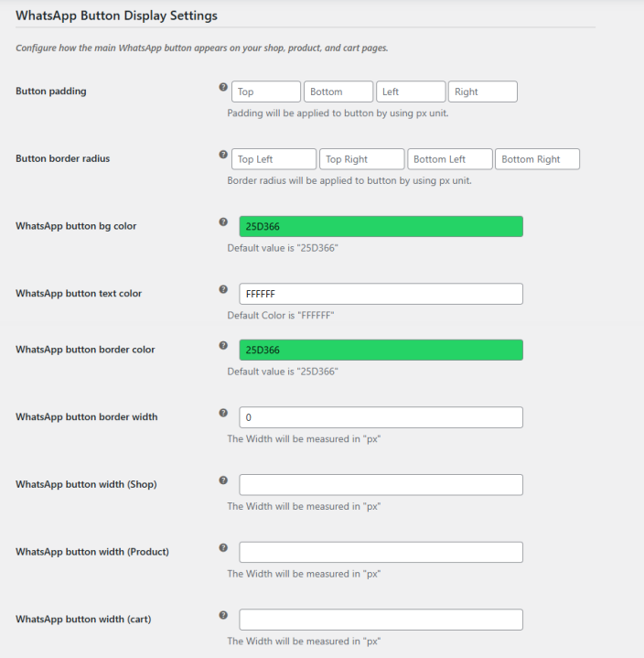The image size is (644, 658).
Task: Show help tip for WhatsApp button text color
Action: [223, 289]
